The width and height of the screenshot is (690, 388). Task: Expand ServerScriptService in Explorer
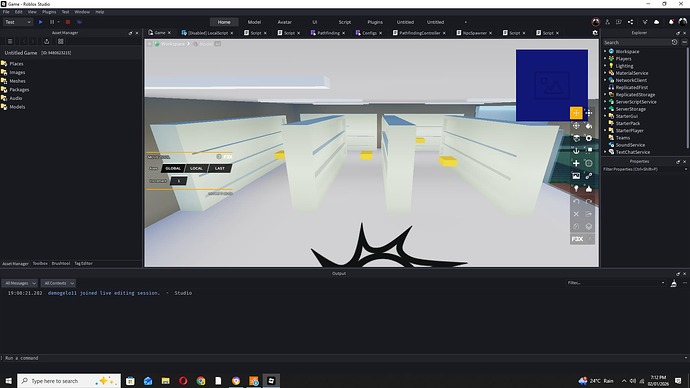[605, 102]
